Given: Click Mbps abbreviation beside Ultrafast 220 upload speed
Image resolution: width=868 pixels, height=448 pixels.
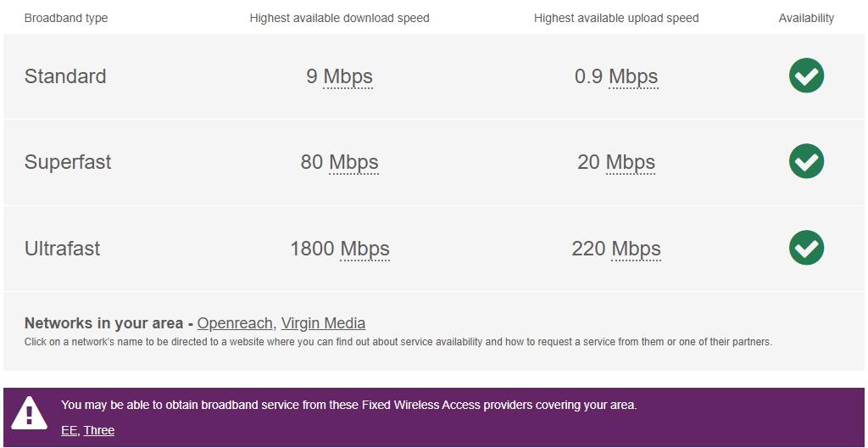Looking at the screenshot, I should click(636, 249).
